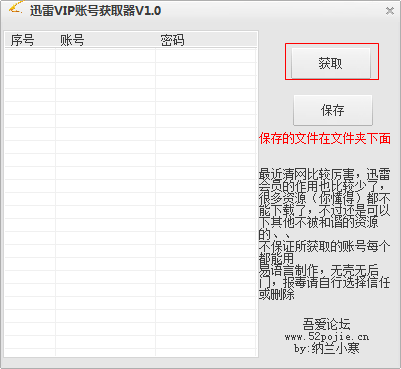Open the www.52pojie.cn link
The height and width of the screenshot is (369, 401).
(x=327, y=337)
